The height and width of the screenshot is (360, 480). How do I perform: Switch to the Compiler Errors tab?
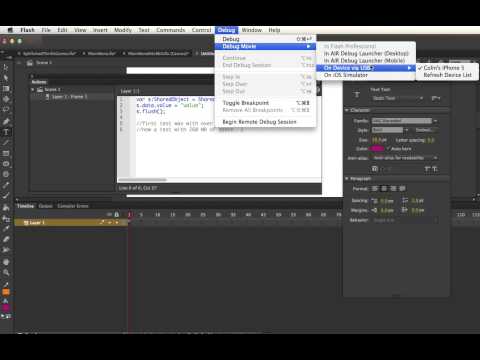click(x=73, y=206)
